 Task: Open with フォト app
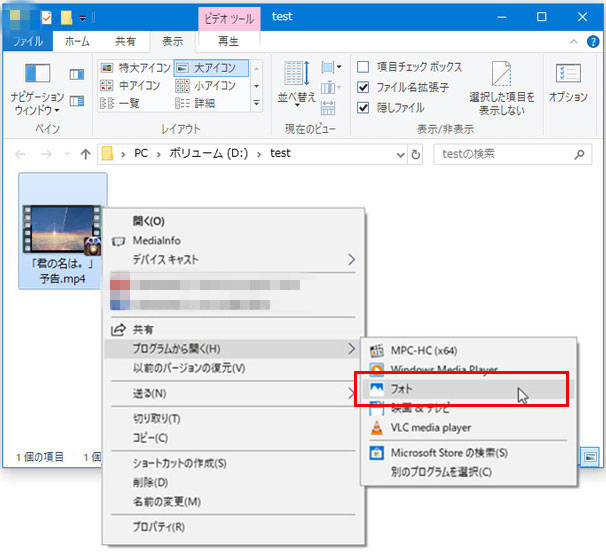[x=469, y=389]
